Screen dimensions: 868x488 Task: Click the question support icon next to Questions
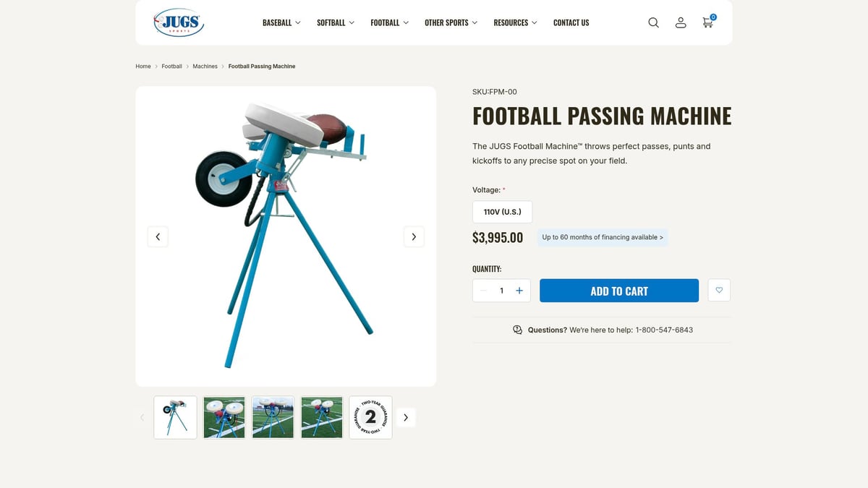point(517,329)
